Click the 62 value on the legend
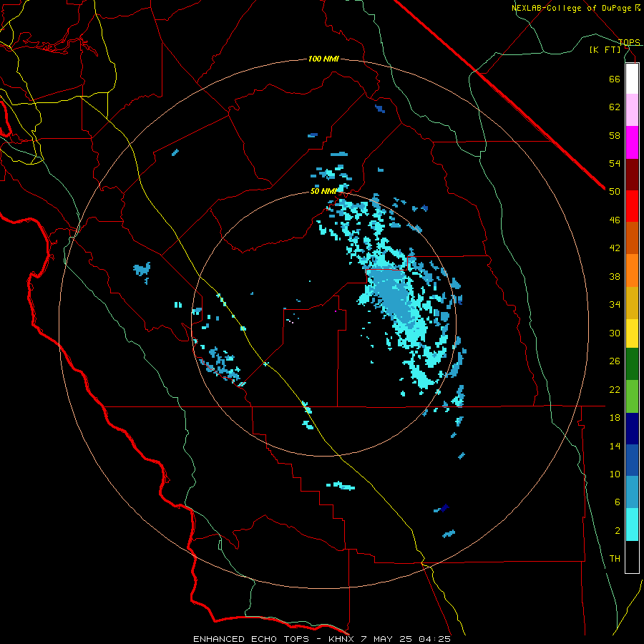 pyautogui.click(x=615, y=107)
